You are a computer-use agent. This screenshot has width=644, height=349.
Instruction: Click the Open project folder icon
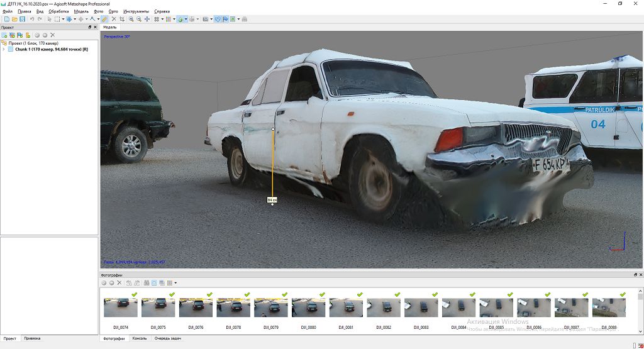coord(14,19)
